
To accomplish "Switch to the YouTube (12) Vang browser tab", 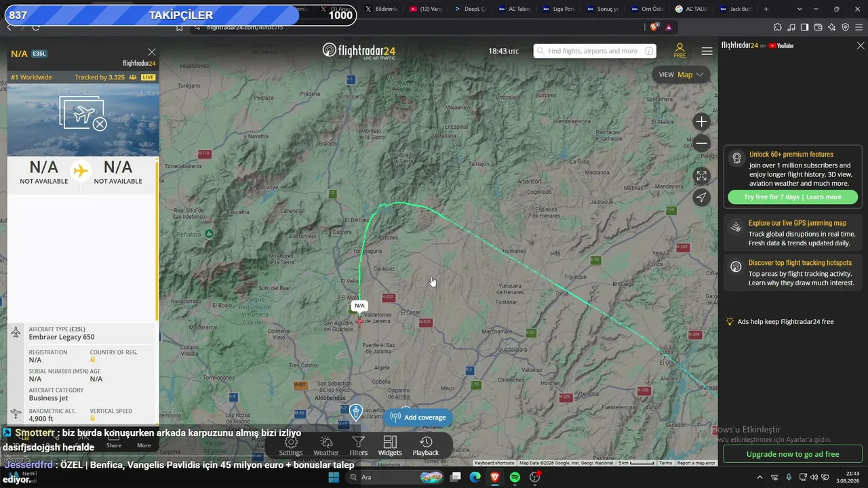I will (x=425, y=9).
